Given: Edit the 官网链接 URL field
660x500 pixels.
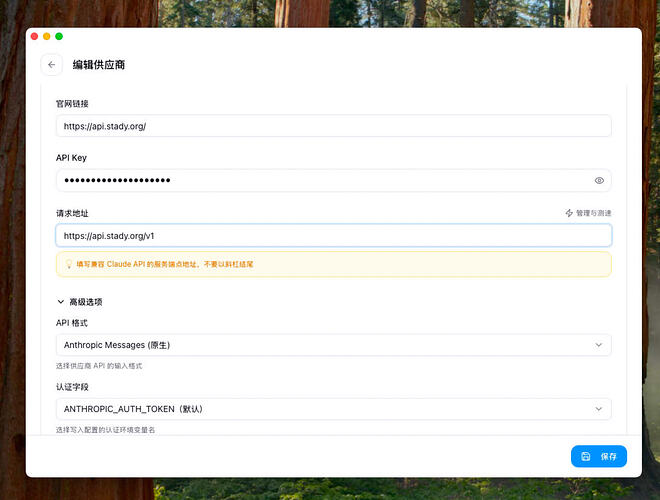Looking at the screenshot, I should point(333,126).
